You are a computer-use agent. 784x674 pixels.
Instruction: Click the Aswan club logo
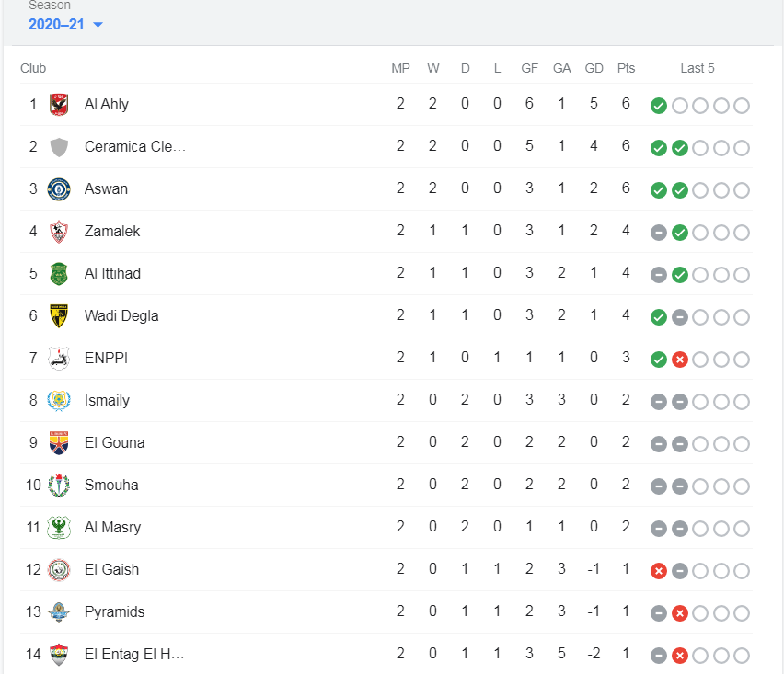(x=59, y=189)
